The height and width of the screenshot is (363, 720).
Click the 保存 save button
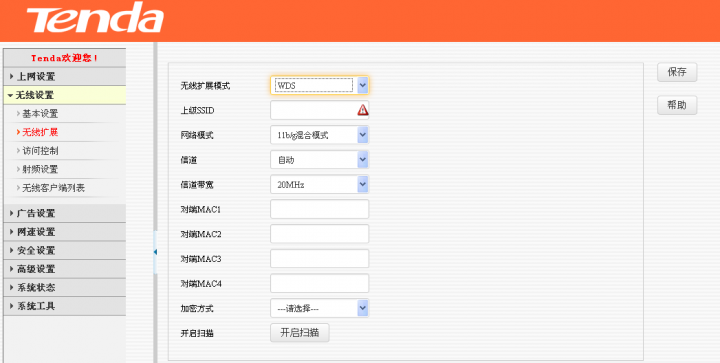(x=677, y=72)
